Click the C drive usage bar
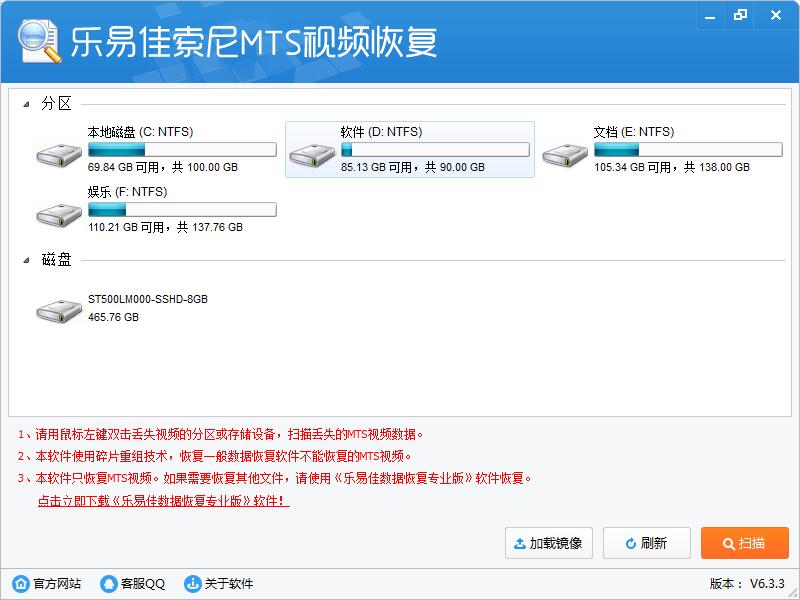800x600 pixels. 182,149
